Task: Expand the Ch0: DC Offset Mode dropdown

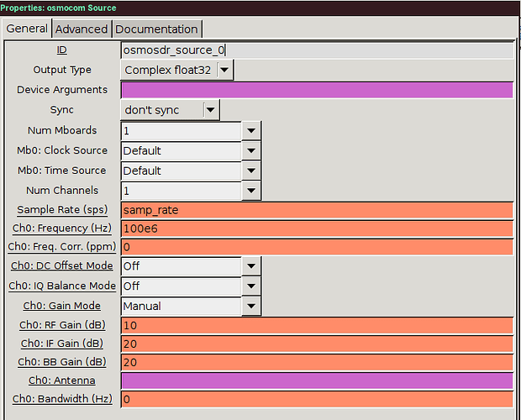Action: 251,266
